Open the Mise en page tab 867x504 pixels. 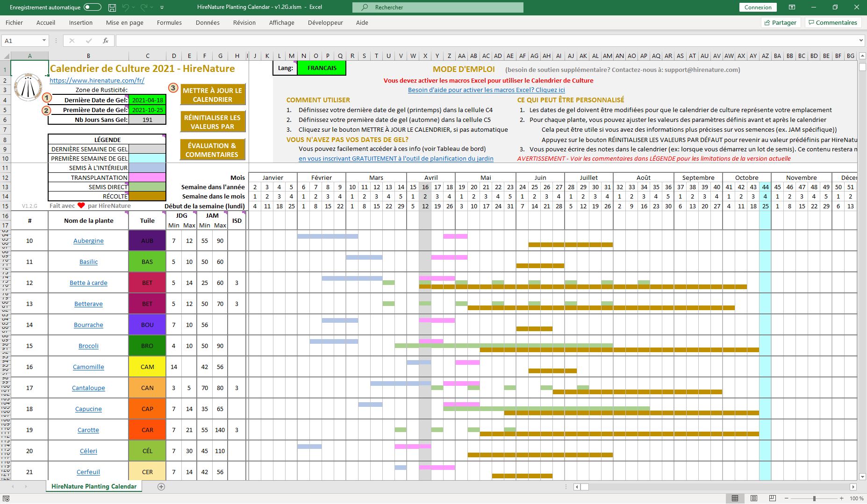click(x=125, y=22)
